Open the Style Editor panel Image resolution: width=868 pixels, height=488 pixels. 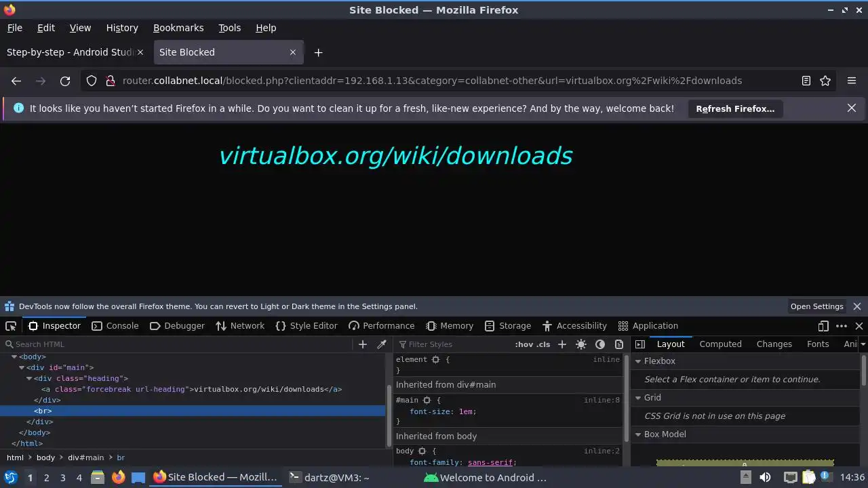point(307,326)
